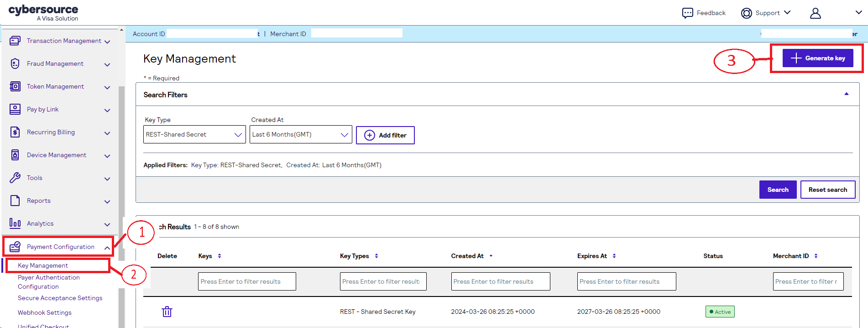Image resolution: width=868 pixels, height=328 pixels.
Task: Click the Analytics bar chart icon
Action: click(x=15, y=223)
